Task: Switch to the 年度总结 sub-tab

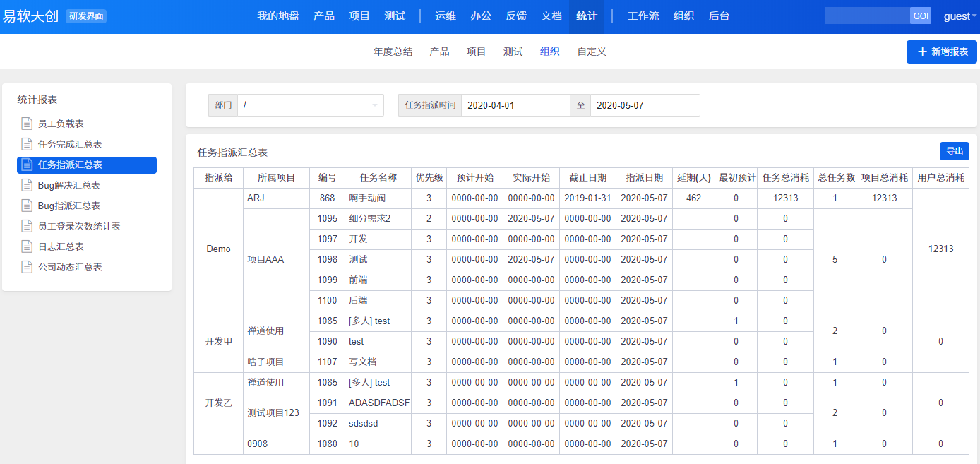Action: point(393,52)
